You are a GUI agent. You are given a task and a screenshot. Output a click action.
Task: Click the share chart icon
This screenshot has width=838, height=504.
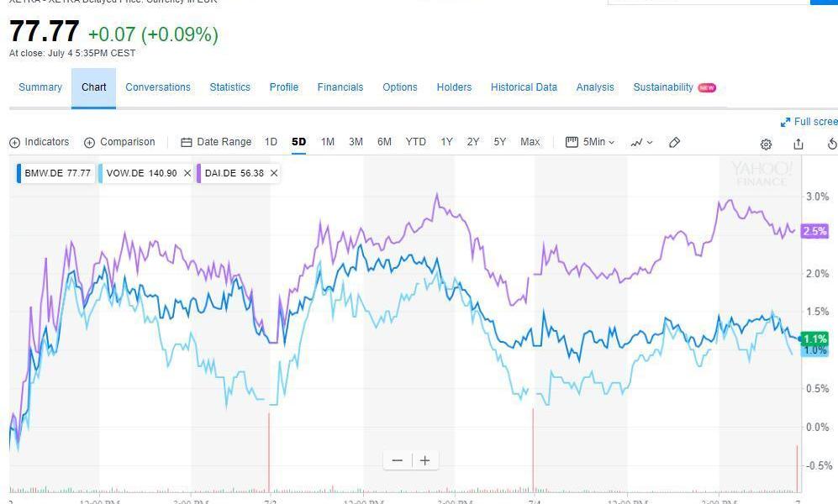pos(798,144)
